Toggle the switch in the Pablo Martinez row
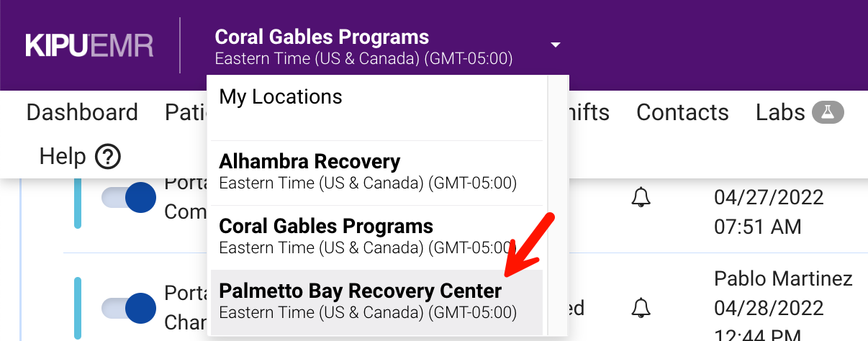This screenshot has width=868, height=341. (130, 307)
